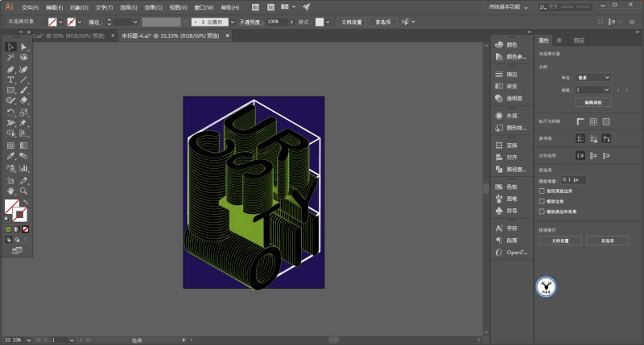
Task: Select the Shape Builder tool
Action: pyautogui.click(x=10, y=133)
